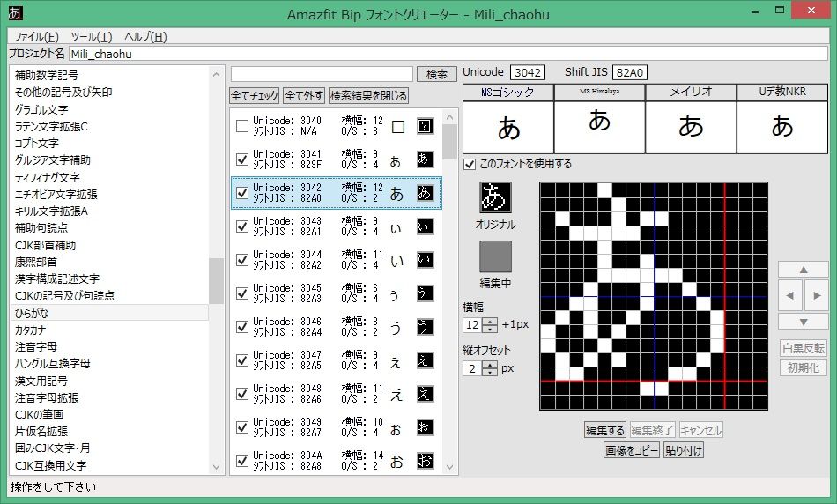Image resolution: width=837 pixels, height=504 pixels.
Task: Click the 検索結果を閉じる button
Action: click(368, 95)
